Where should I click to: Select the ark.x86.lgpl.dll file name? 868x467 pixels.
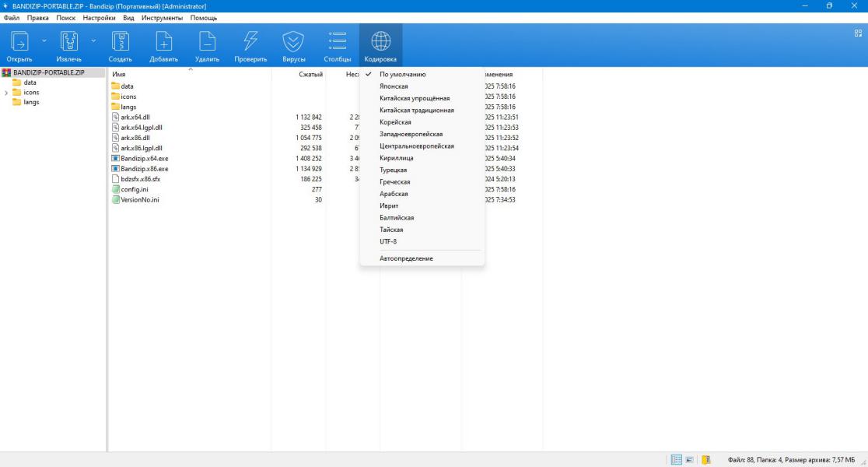(141, 148)
